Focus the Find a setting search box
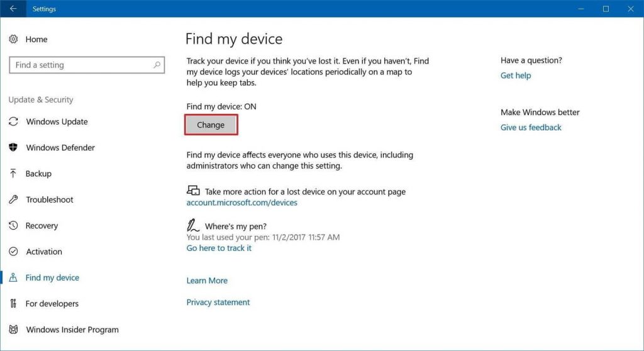This screenshot has height=351, width=644. [x=87, y=65]
